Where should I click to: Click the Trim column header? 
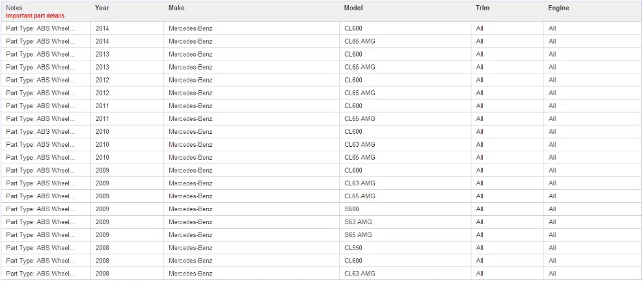pyautogui.click(x=482, y=8)
